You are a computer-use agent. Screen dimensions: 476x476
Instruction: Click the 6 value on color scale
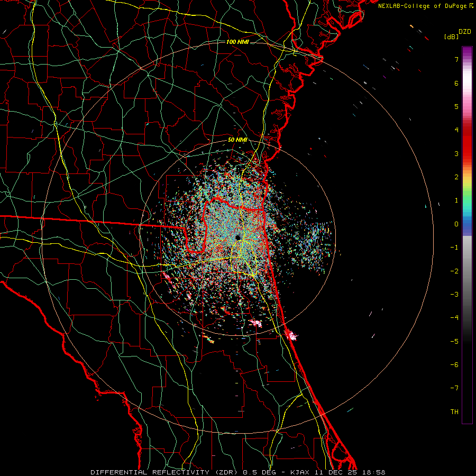pyautogui.click(x=456, y=83)
